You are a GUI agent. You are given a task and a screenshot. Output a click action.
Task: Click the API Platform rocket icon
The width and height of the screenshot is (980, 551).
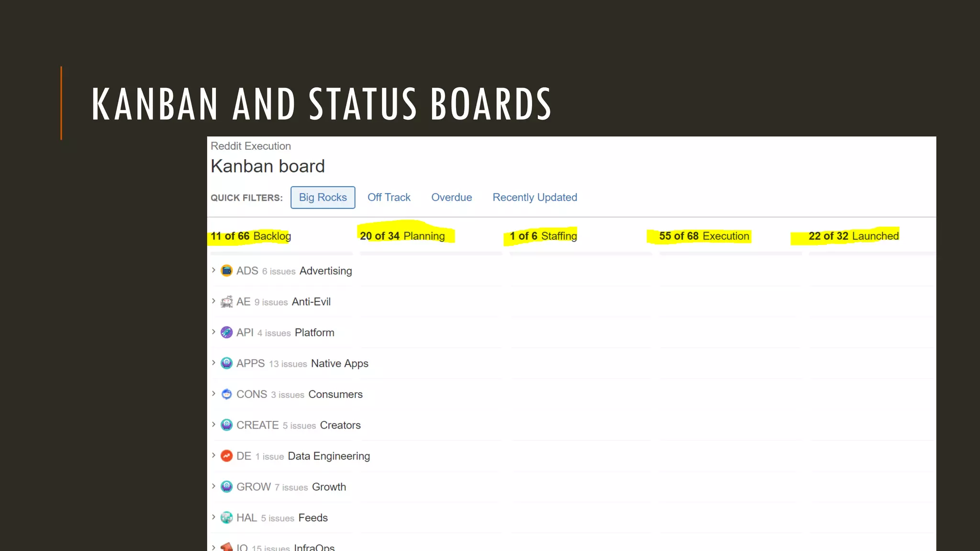(226, 332)
